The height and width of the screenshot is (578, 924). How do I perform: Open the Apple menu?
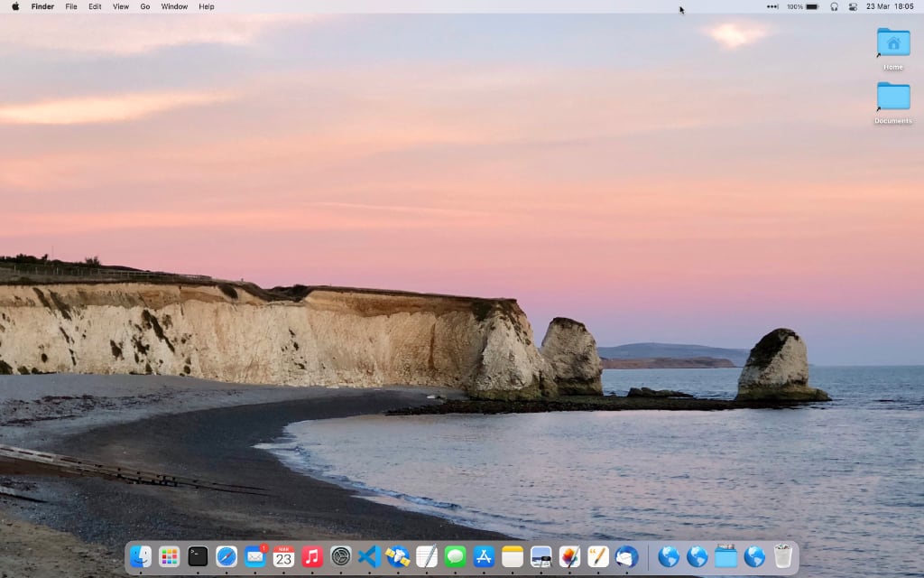click(x=15, y=6)
